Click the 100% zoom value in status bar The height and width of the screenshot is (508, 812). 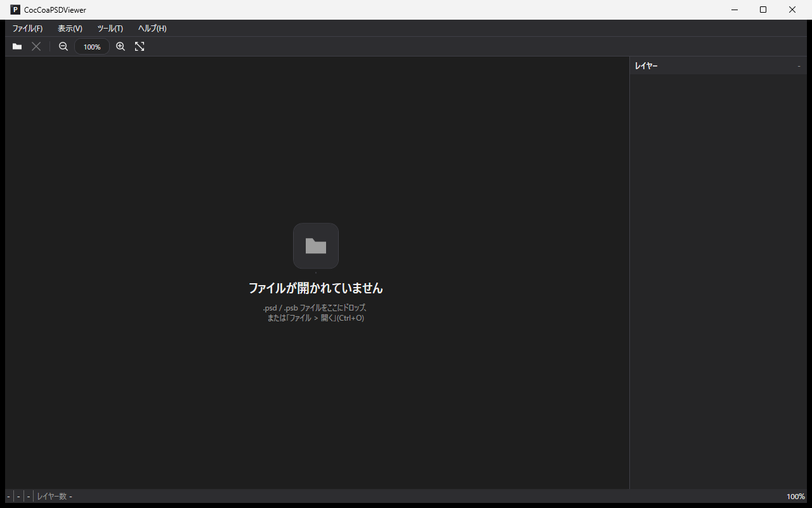click(x=796, y=497)
